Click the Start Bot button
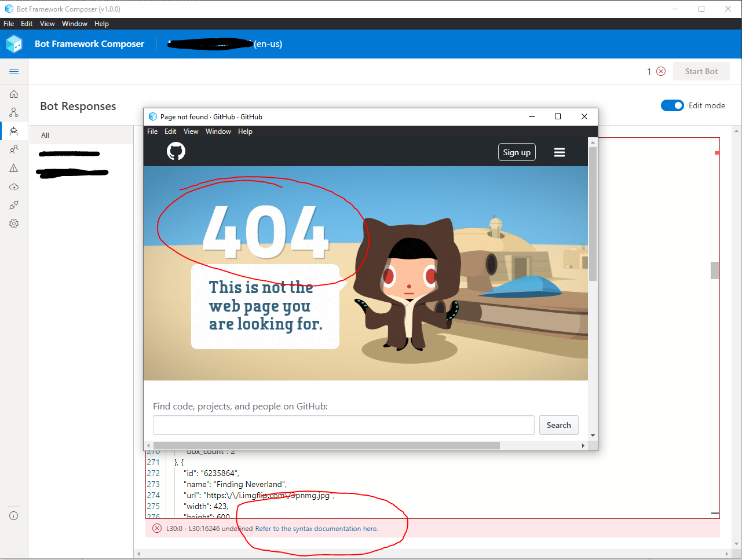The image size is (742, 560). point(701,71)
